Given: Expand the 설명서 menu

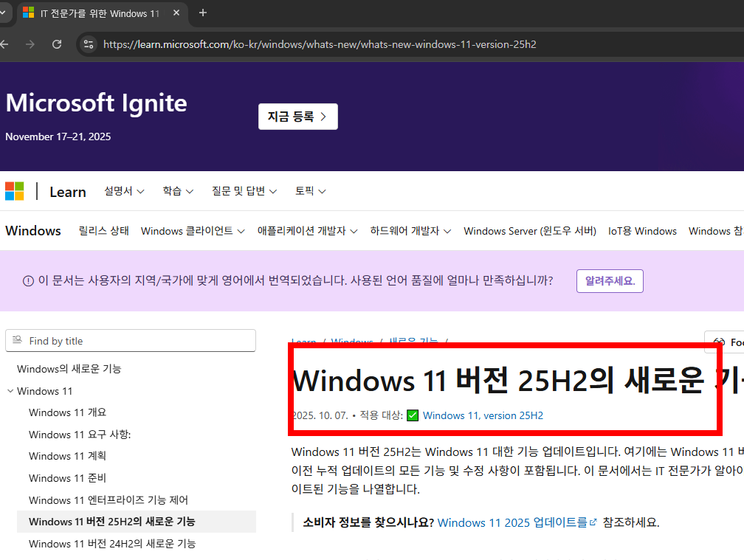Looking at the screenshot, I should pos(124,191).
